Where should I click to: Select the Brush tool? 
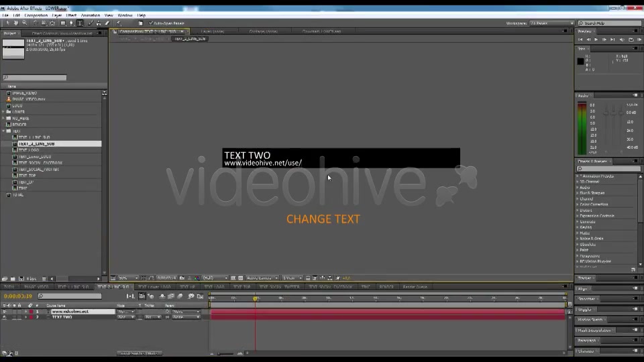click(x=91, y=23)
